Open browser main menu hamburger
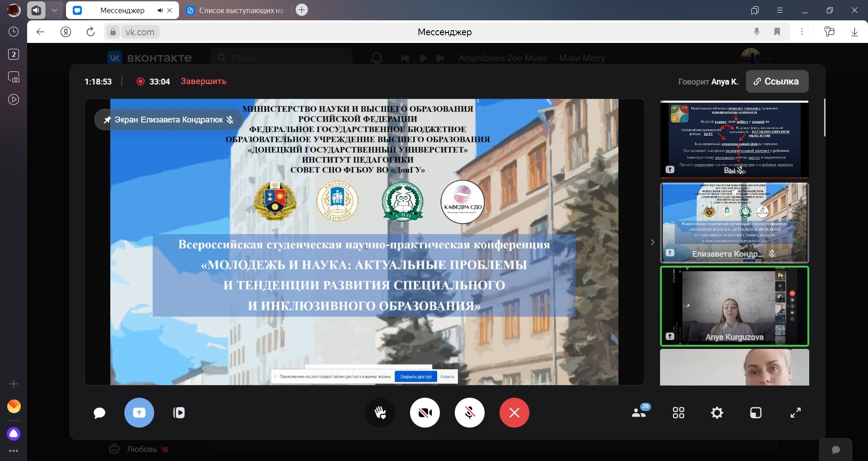Viewport: 868px width, 461px height. coord(779,10)
